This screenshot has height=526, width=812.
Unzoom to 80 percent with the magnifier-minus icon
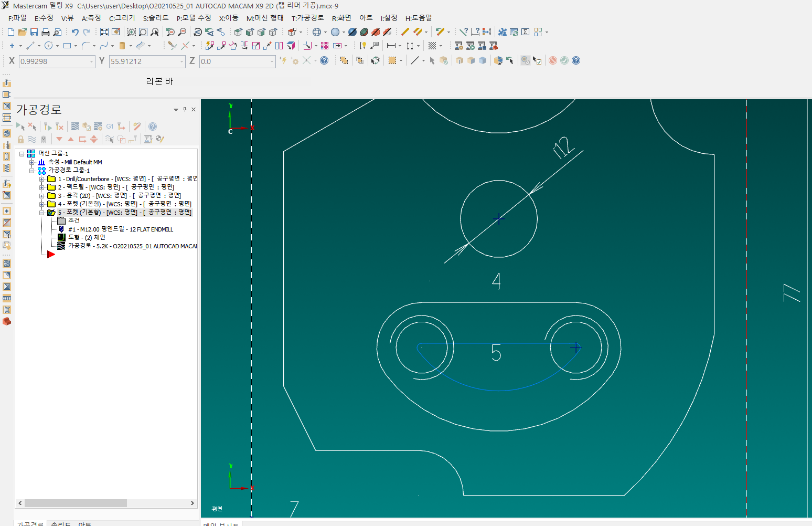point(182,32)
